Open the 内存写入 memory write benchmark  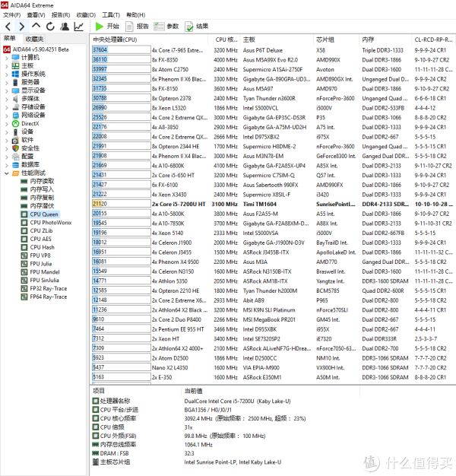(42, 189)
